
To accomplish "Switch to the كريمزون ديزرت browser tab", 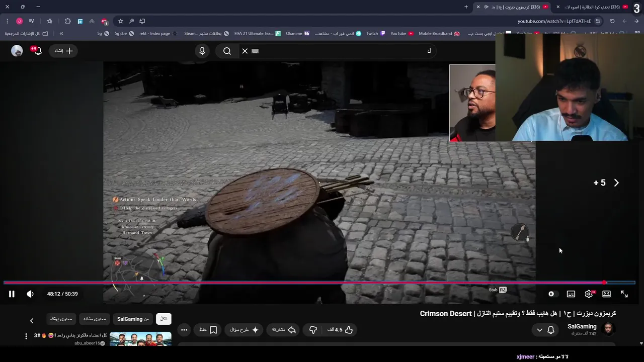I will click(513, 7).
